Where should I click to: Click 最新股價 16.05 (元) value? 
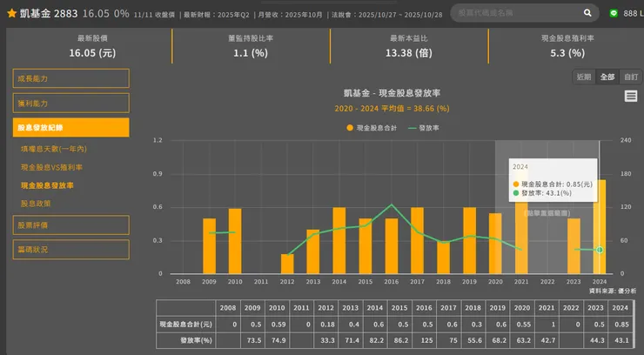[92, 53]
